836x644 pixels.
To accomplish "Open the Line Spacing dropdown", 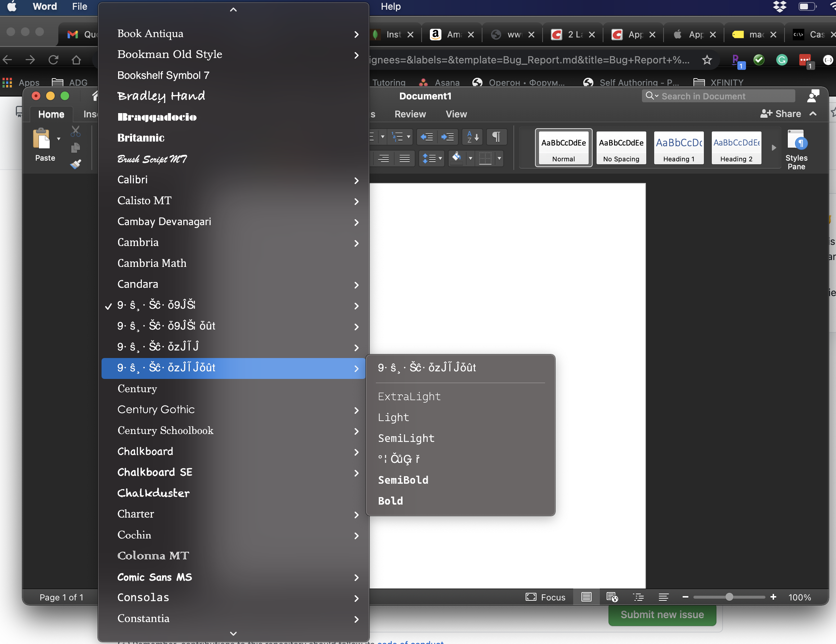I will point(431,158).
